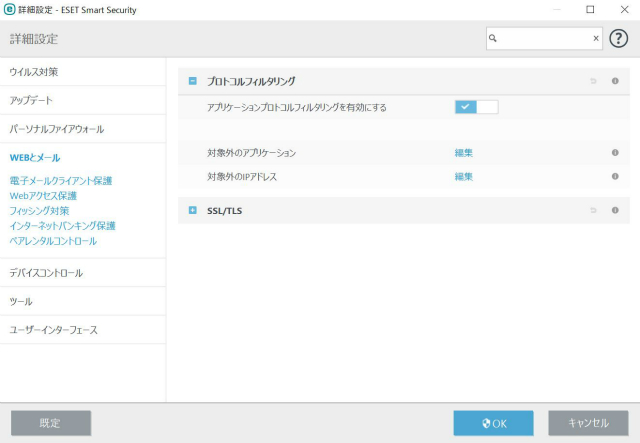Click info icon for プロトコルフィルタリング section
The height and width of the screenshot is (443, 640).
tap(615, 81)
